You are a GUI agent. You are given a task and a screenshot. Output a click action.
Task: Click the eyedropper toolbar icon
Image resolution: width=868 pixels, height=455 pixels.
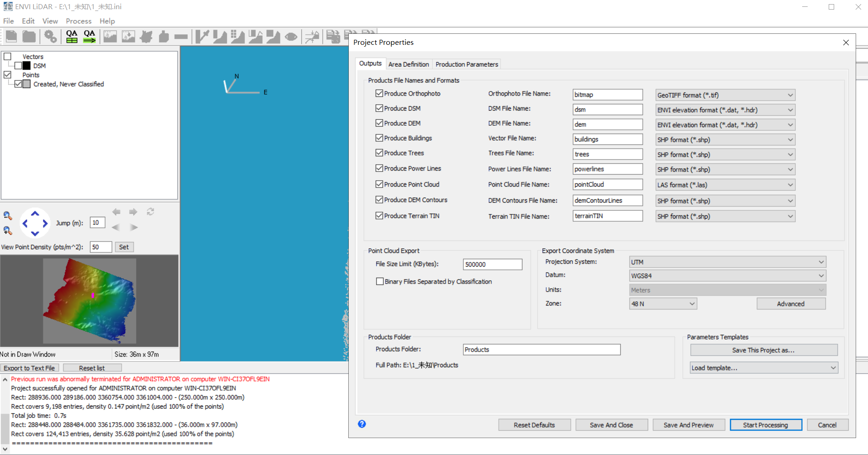pyautogui.click(x=202, y=37)
